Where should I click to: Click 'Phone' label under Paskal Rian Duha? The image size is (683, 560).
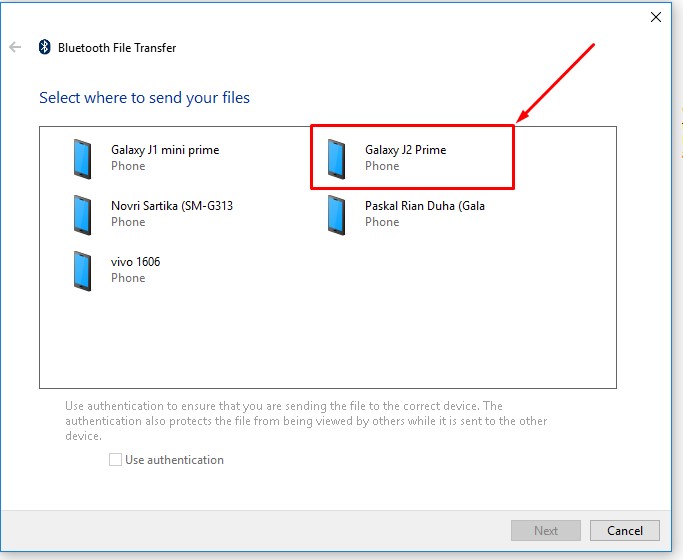coord(382,222)
